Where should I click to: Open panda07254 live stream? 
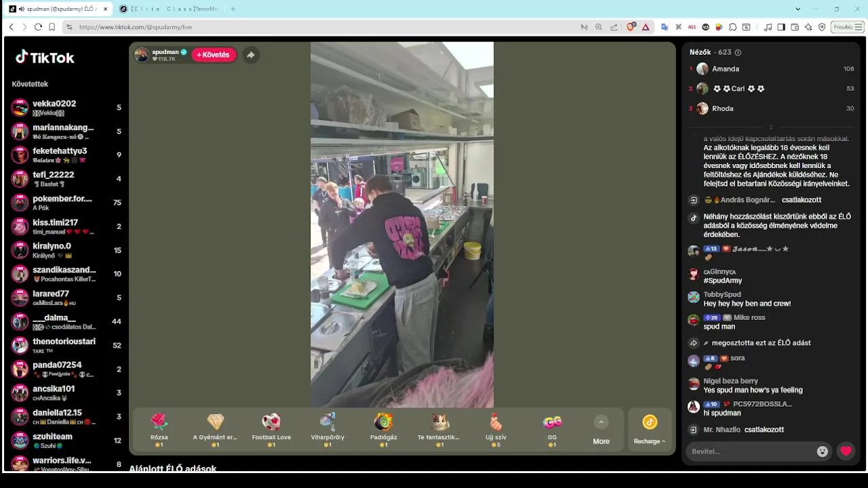(x=67, y=369)
